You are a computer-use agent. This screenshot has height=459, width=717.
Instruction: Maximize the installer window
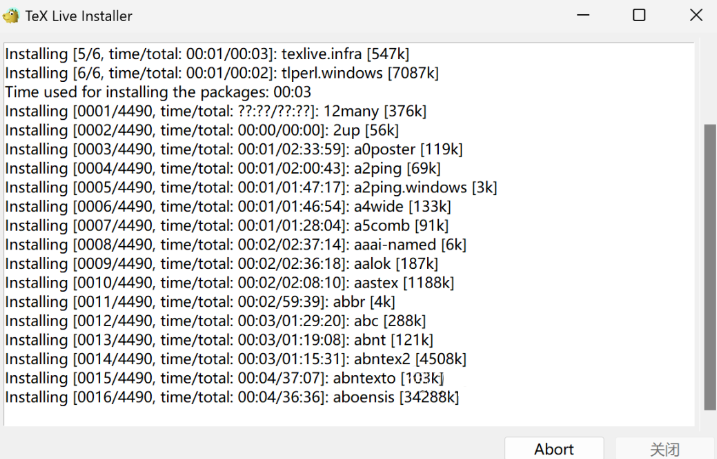(639, 15)
